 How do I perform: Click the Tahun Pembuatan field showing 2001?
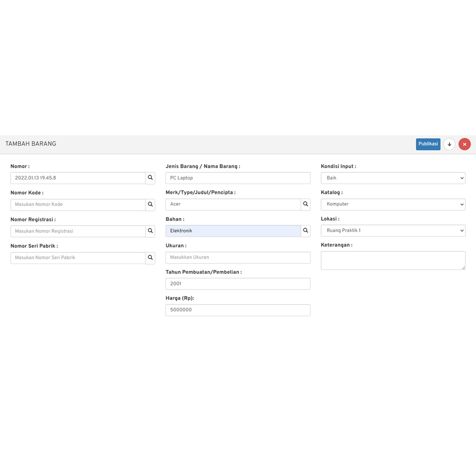click(238, 284)
